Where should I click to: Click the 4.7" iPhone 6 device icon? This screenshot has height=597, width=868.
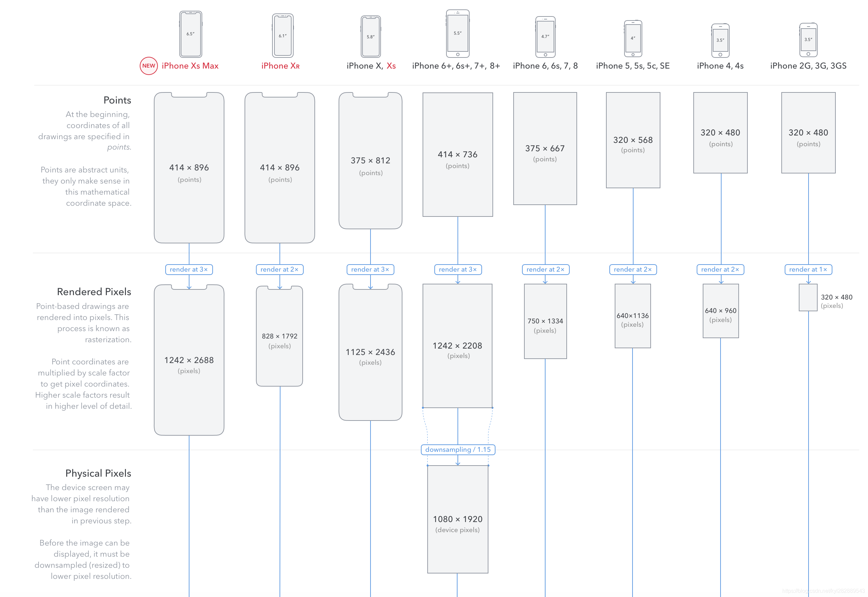(x=545, y=37)
